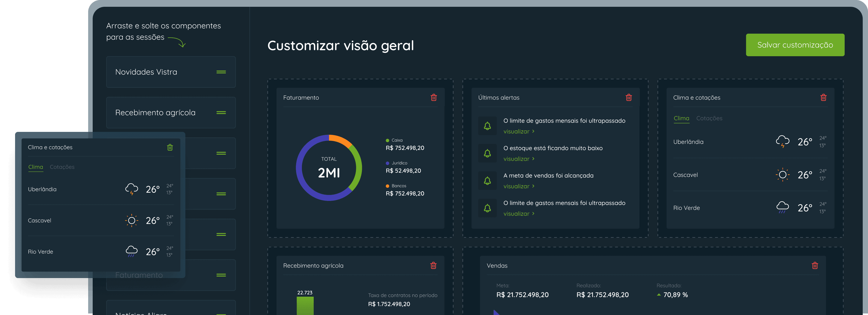Select Recebimento agrícola component in sidebar

(171, 113)
